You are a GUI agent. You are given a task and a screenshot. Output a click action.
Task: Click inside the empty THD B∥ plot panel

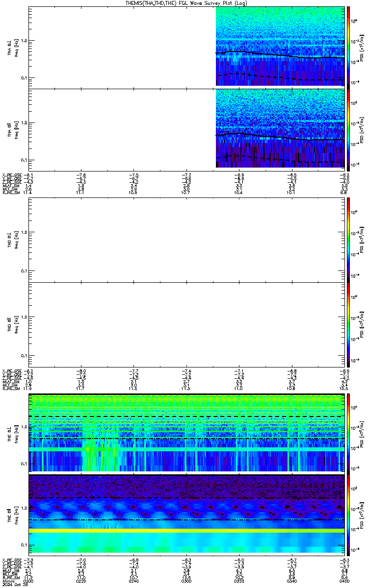[x=186, y=324]
